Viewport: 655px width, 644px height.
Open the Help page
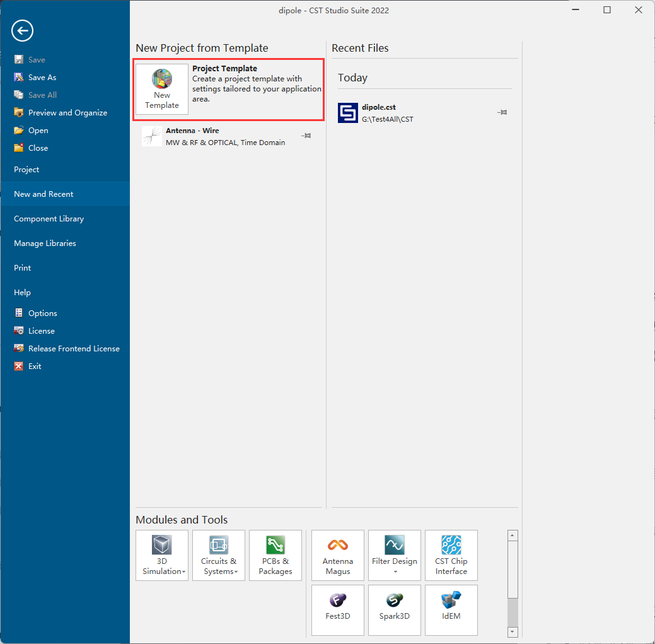click(65, 293)
